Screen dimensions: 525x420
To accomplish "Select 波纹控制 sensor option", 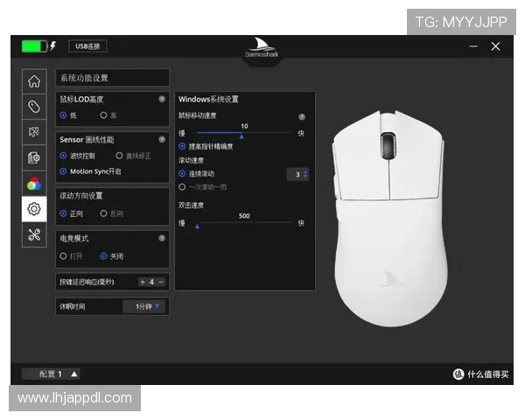I will pos(63,156).
